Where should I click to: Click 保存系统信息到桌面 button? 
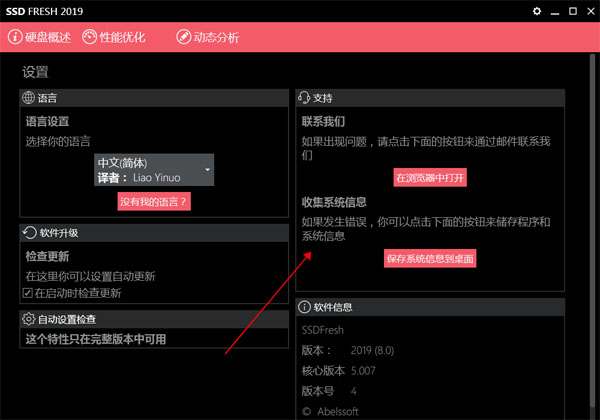point(430,259)
